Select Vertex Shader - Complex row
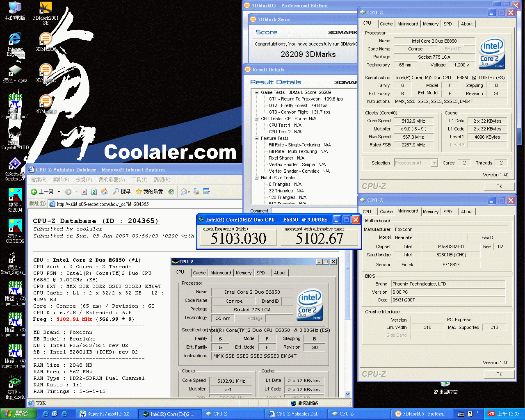525x420 pixels. (x=299, y=171)
